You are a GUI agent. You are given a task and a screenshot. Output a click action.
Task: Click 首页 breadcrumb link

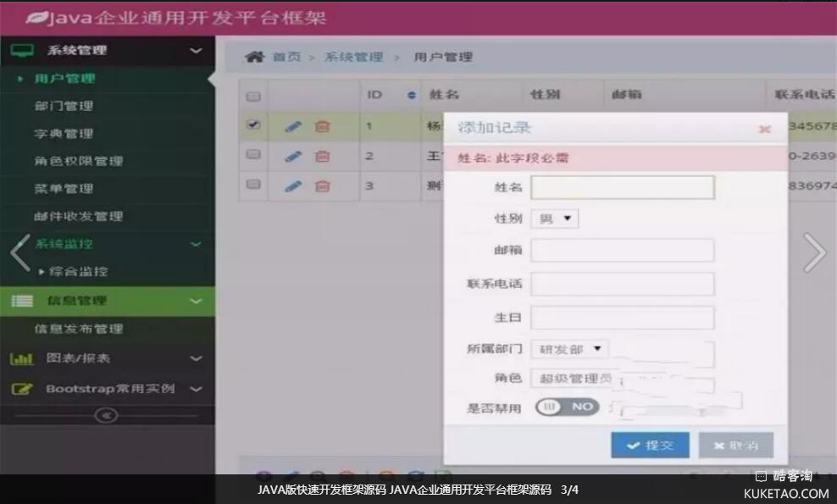(286, 57)
